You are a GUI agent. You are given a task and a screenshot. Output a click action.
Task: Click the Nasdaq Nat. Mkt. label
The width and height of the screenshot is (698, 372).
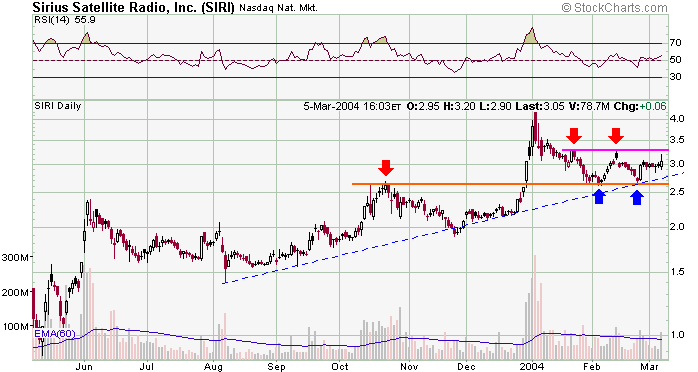[x=278, y=8]
